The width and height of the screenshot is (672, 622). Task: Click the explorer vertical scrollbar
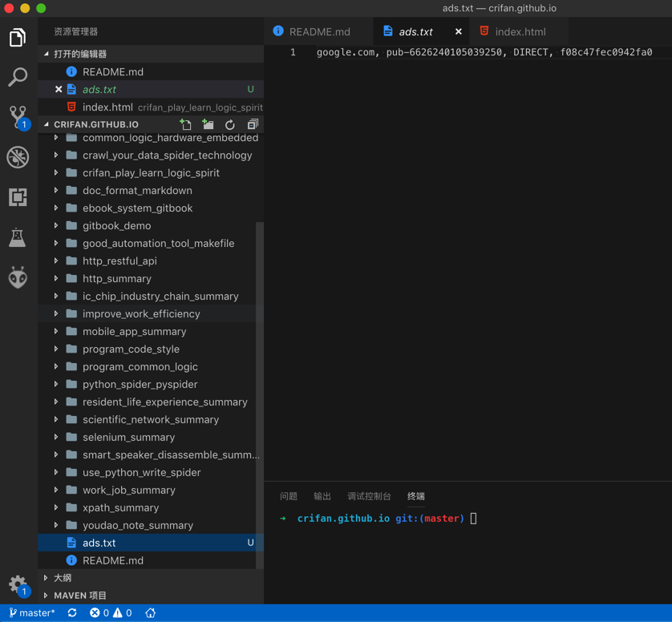click(259, 394)
